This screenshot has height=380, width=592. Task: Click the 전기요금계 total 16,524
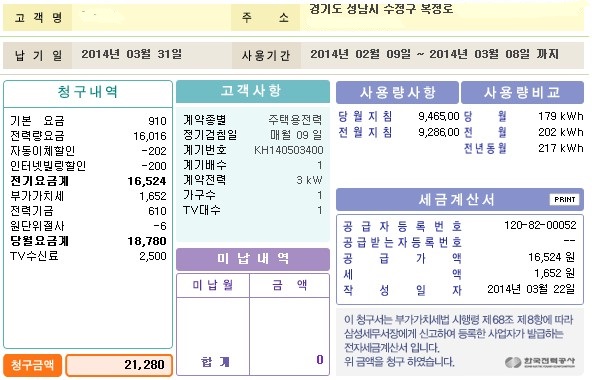pyautogui.click(x=147, y=181)
